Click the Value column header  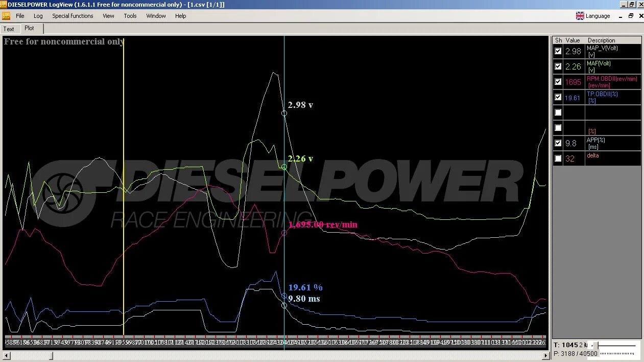tap(573, 40)
